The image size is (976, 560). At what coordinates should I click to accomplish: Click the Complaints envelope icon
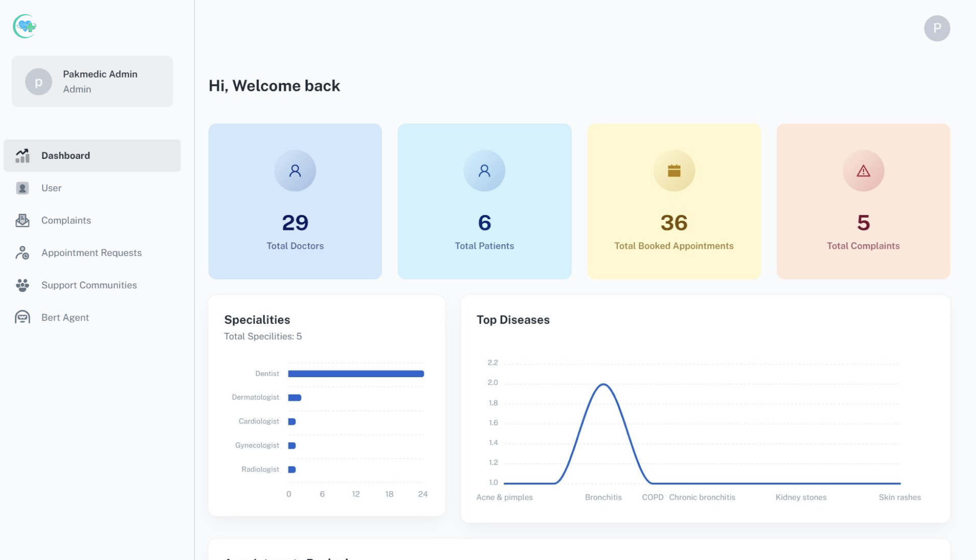click(x=22, y=220)
